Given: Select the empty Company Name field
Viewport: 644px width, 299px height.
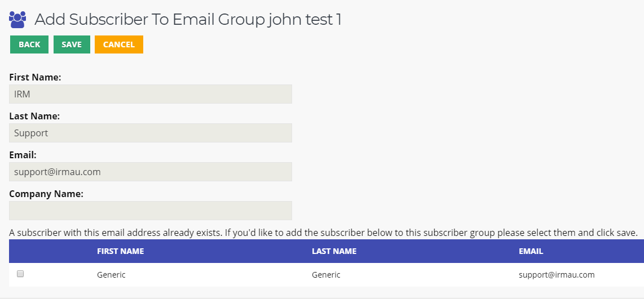Looking at the screenshot, I should coord(151,211).
